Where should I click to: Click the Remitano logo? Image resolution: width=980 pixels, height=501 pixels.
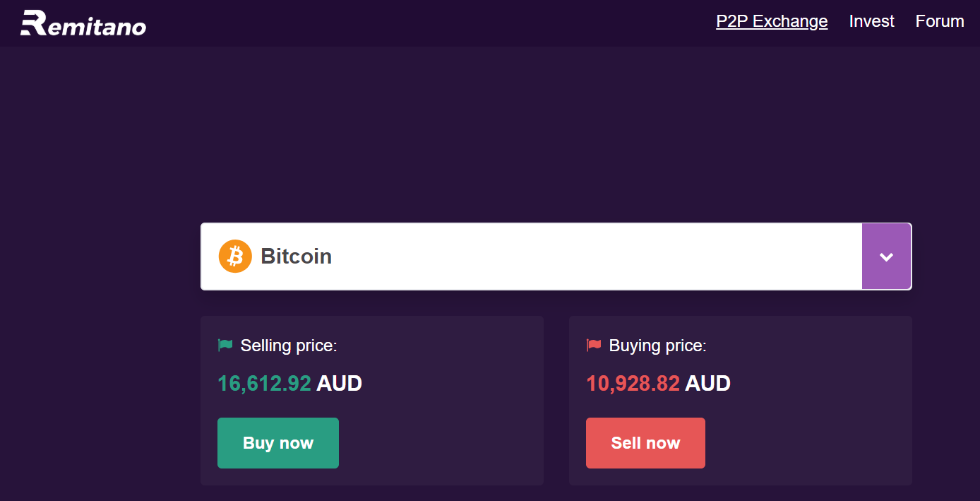point(83,23)
